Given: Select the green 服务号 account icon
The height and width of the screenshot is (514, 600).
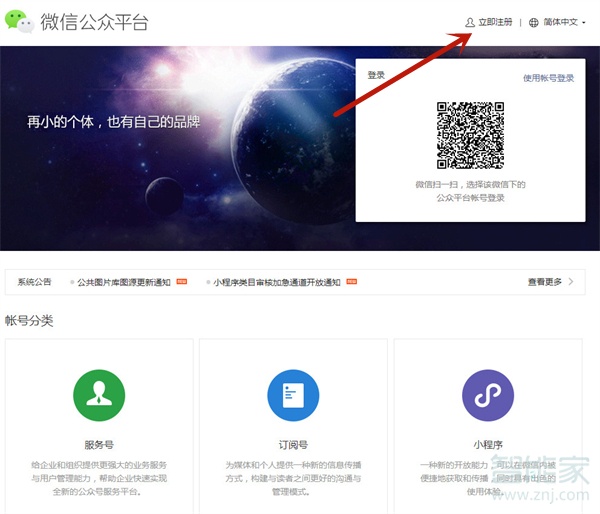Looking at the screenshot, I should coord(98,395).
